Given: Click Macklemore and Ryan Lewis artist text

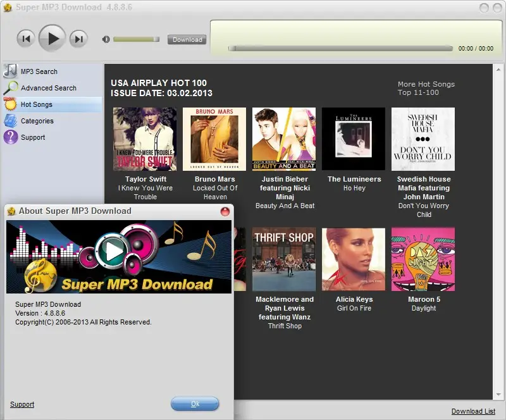Looking at the screenshot, I should pos(285,308).
